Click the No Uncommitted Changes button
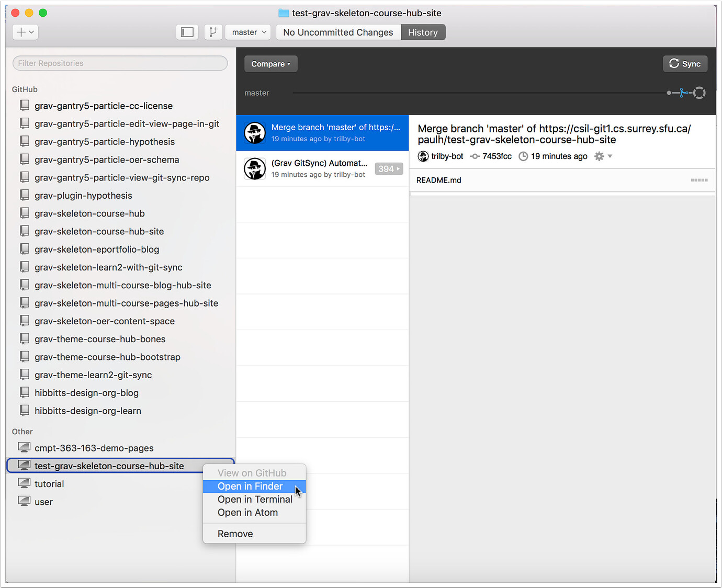This screenshot has height=588, width=722. 338,32
